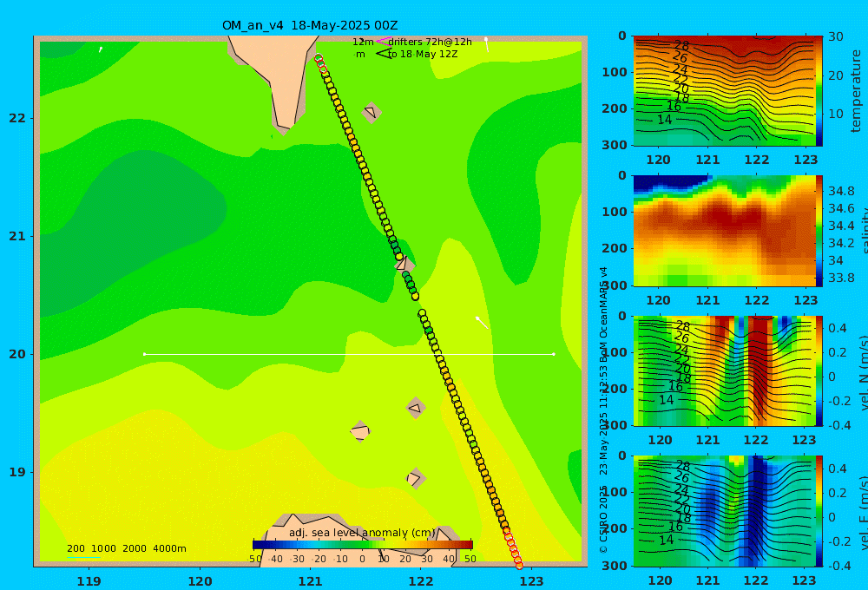Click latitude tick 22 on main map

pyautogui.click(x=17, y=119)
